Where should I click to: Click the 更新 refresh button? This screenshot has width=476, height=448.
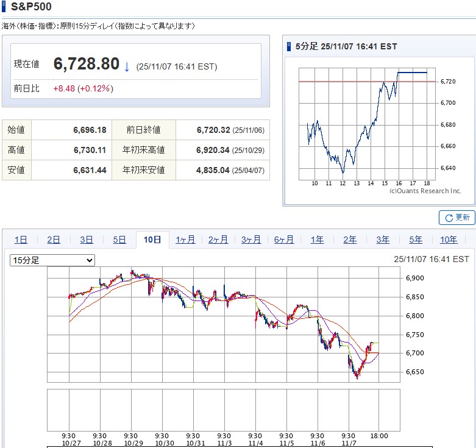point(456,218)
